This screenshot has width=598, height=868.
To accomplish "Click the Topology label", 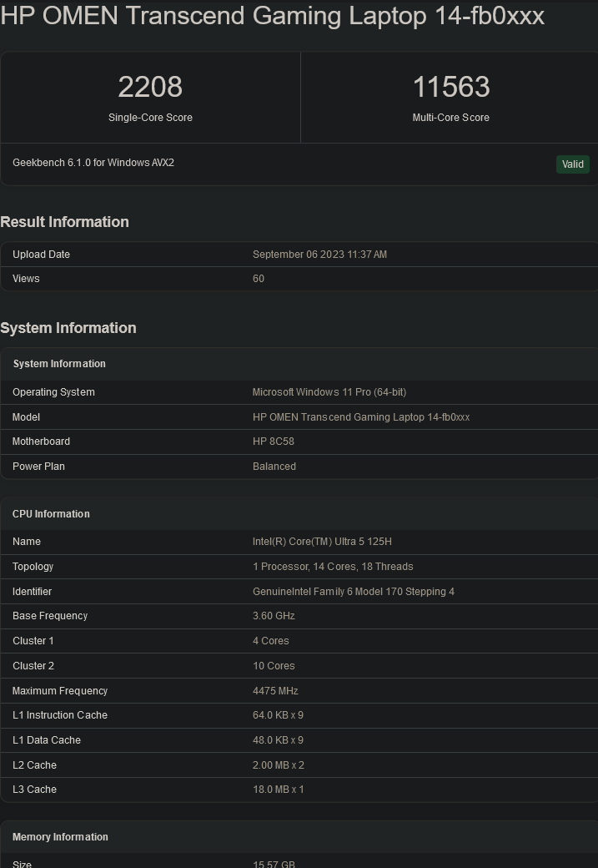I will 33,567.
